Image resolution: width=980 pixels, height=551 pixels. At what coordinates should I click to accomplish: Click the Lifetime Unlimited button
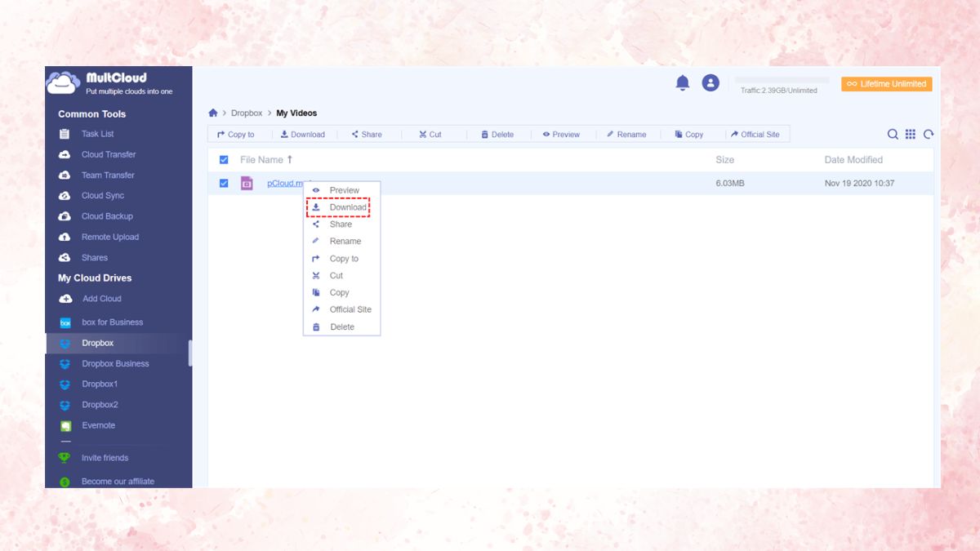coord(887,84)
